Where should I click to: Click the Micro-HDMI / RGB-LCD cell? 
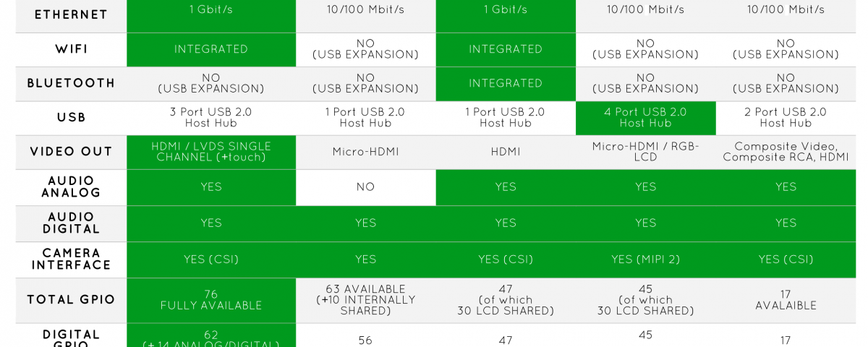645,152
